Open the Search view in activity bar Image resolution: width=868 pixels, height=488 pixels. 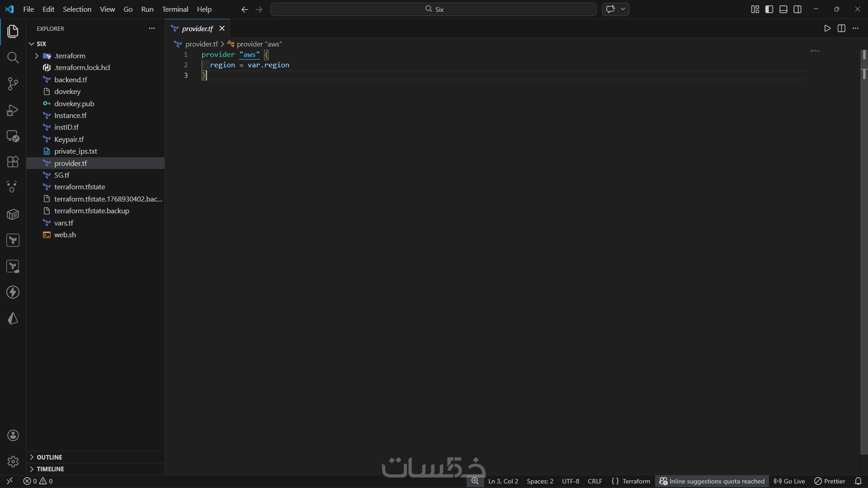coord(13,57)
